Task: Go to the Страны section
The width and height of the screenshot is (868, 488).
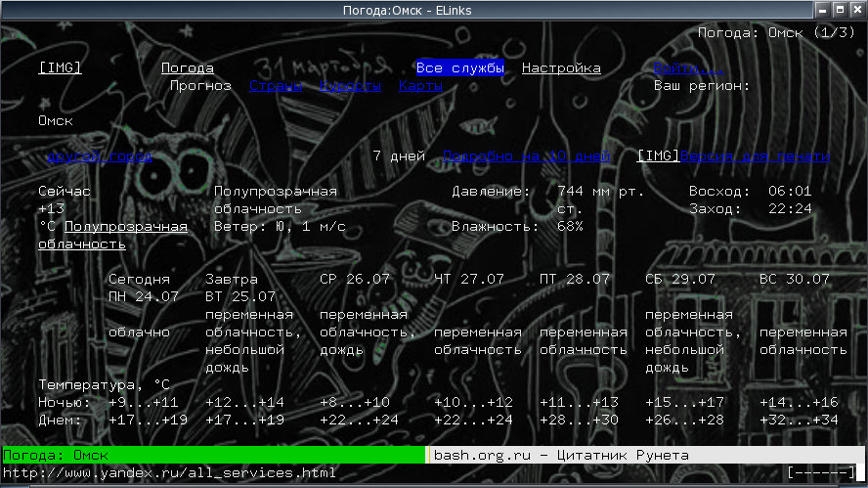Action: click(275, 86)
